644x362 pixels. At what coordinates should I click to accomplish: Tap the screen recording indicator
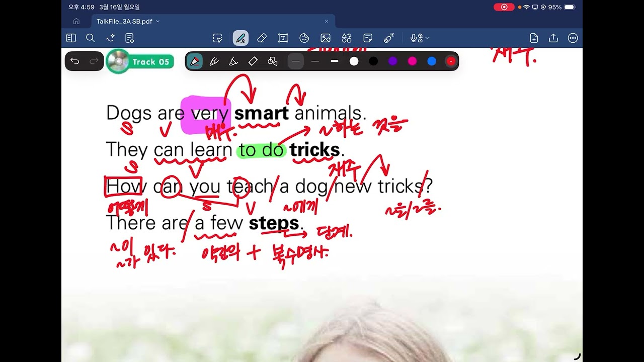(504, 7)
